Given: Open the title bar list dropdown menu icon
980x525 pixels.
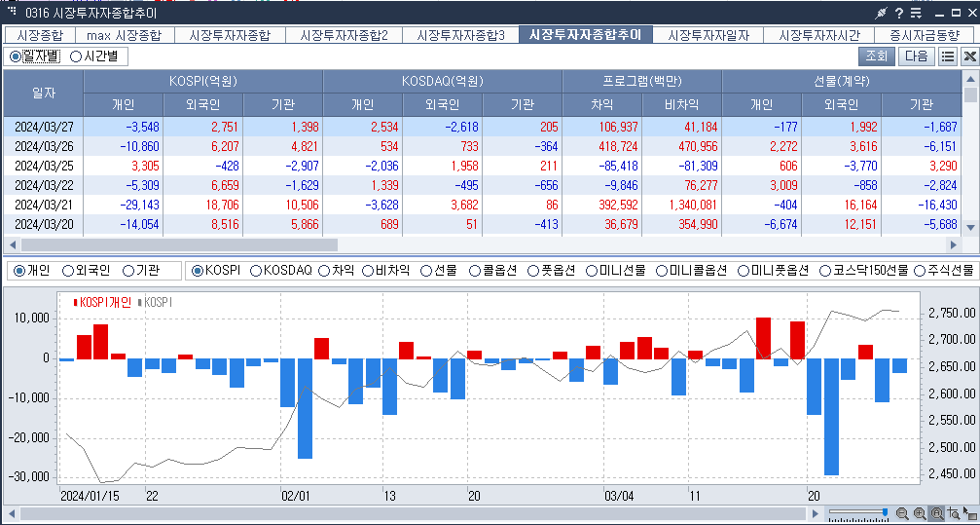Looking at the screenshot, I should pos(916,13).
